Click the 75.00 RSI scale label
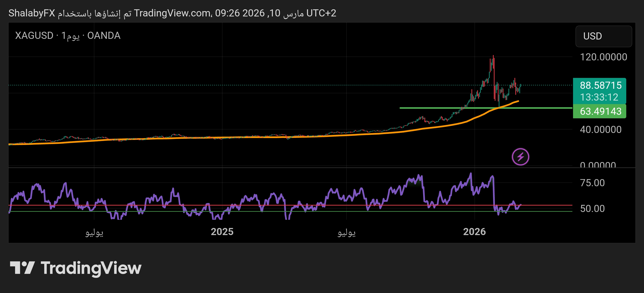644x293 pixels. (x=592, y=183)
